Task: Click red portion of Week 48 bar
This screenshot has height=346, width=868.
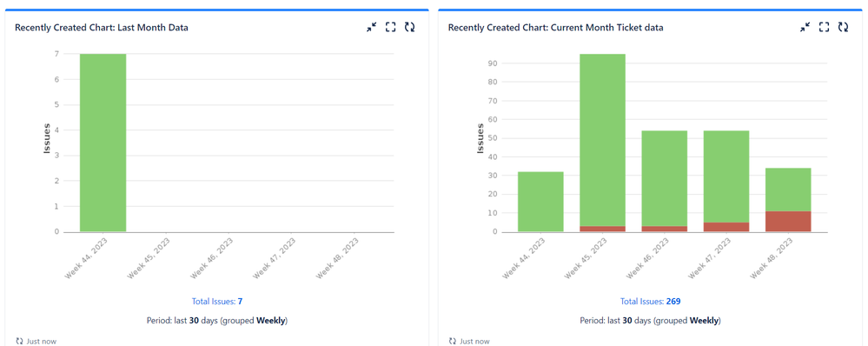Action: tap(788, 222)
